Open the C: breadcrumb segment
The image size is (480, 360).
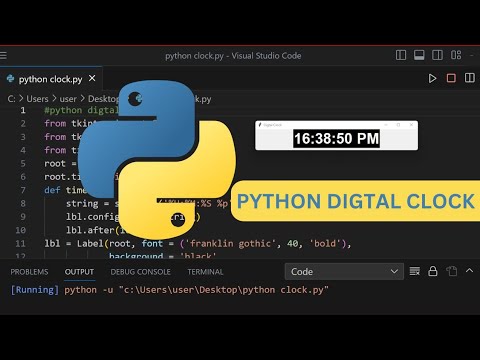[11, 99]
